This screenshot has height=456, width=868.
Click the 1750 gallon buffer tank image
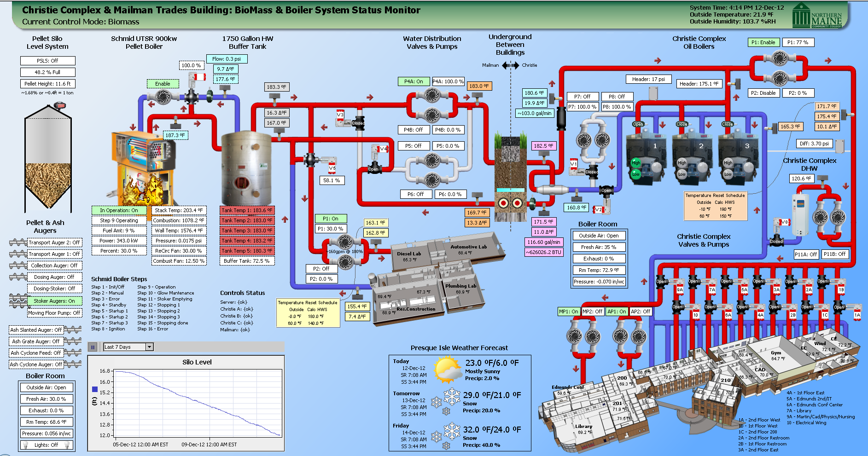tap(246, 168)
